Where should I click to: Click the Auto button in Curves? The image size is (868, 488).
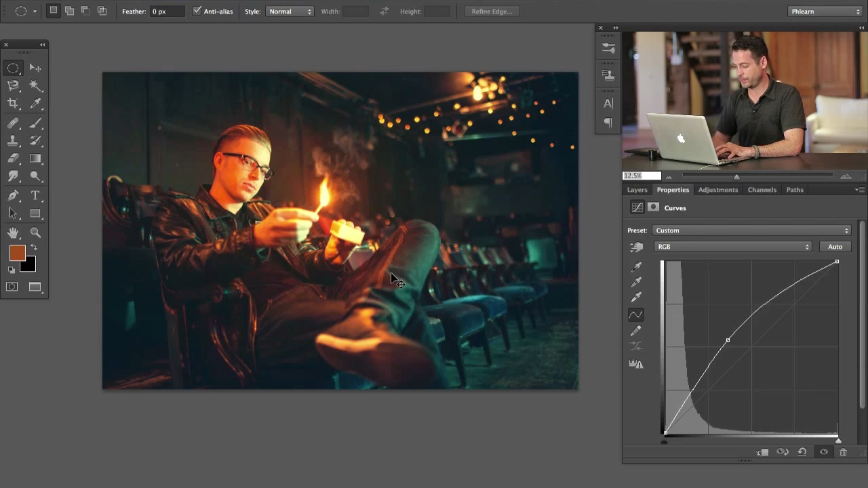point(835,247)
